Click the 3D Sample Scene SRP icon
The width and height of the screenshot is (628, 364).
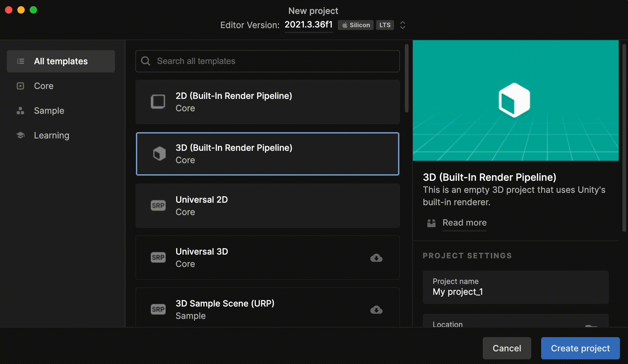(x=158, y=309)
